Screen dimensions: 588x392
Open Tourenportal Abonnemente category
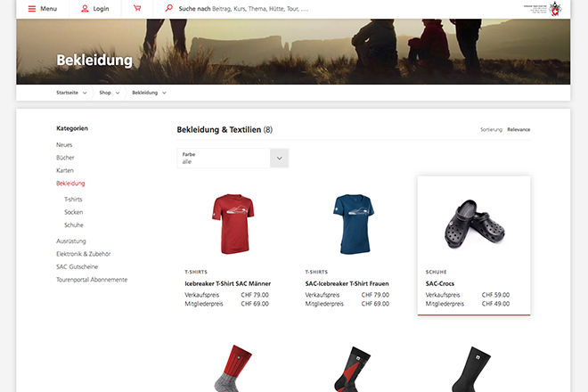tap(92, 280)
